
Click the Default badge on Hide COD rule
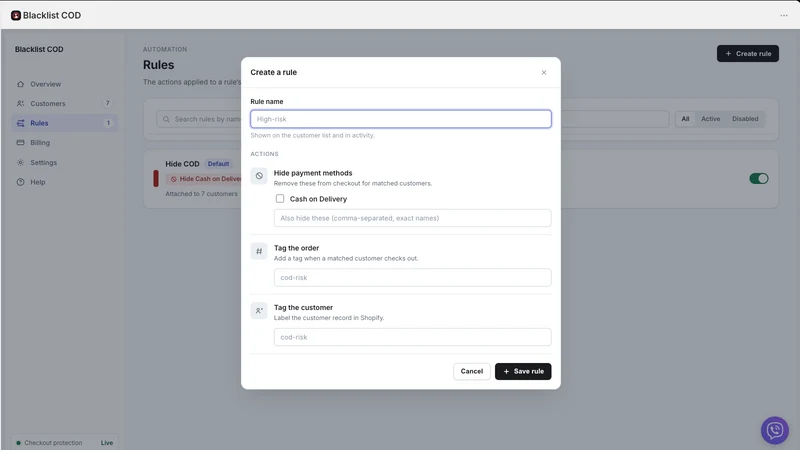pos(218,164)
